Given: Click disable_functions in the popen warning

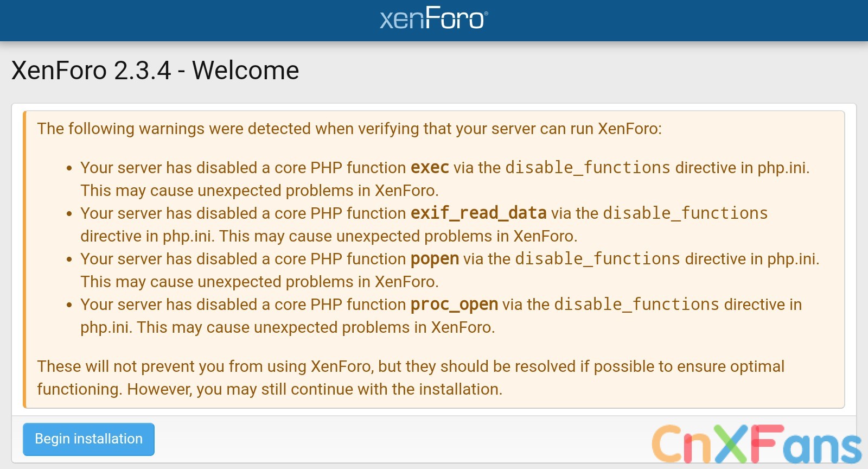Looking at the screenshot, I should [x=597, y=259].
